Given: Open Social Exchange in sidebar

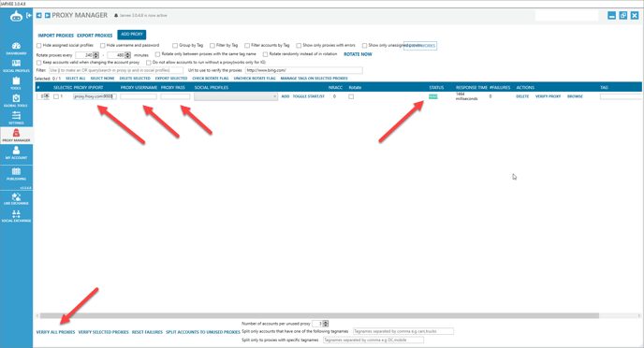Looking at the screenshot, I should point(16,216).
